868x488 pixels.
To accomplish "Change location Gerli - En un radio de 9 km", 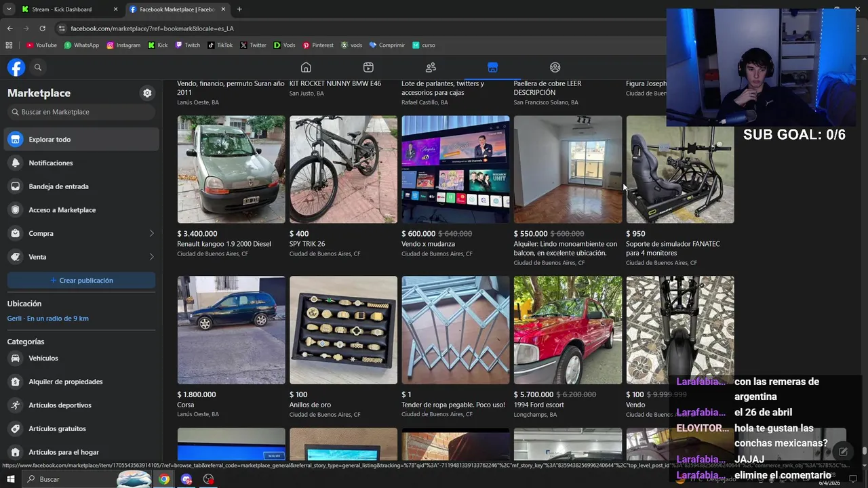I will 47,319.
